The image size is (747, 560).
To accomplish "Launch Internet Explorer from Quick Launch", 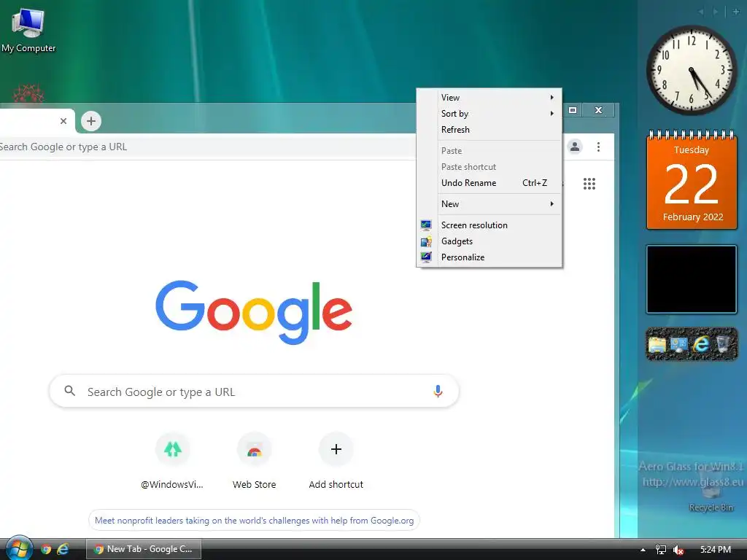I will pyautogui.click(x=63, y=549).
